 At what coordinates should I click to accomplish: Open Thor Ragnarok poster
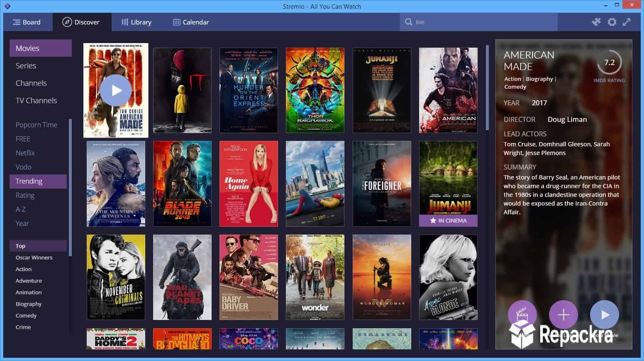click(x=315, y=90)
